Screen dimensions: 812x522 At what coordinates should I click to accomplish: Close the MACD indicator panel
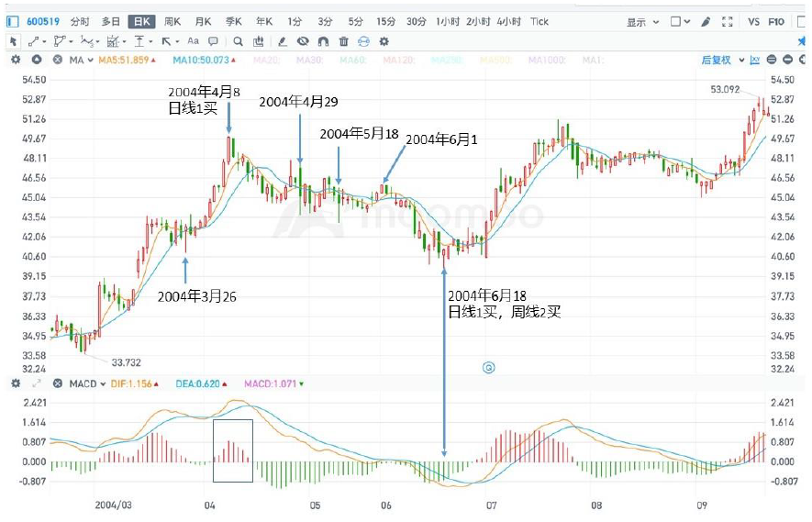[x=57, y=383]
